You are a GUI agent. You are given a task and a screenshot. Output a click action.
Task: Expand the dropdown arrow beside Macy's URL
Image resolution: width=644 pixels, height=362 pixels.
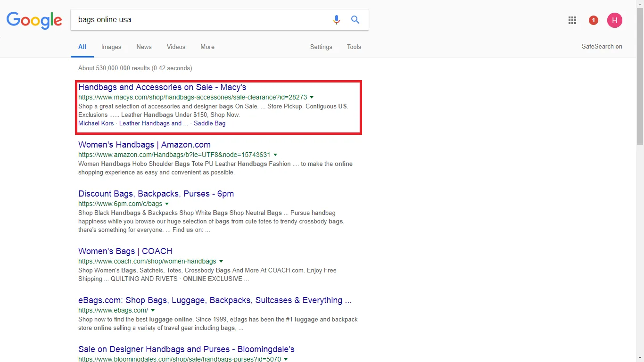click(312, 97)
